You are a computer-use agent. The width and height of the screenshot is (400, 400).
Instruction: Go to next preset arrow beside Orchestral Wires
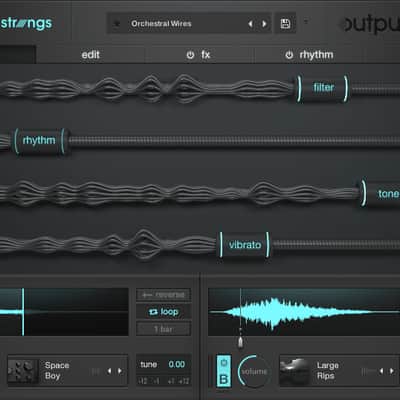click(x=264, y=24)
